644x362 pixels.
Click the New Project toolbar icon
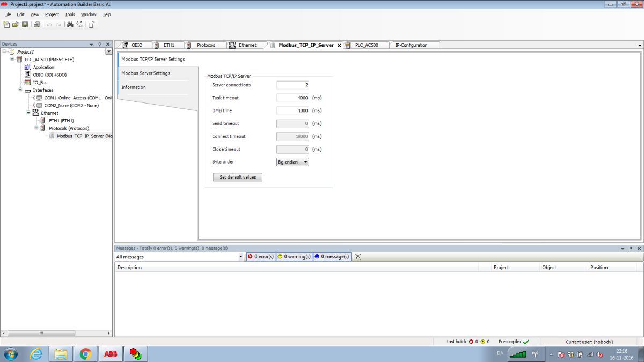6,25
